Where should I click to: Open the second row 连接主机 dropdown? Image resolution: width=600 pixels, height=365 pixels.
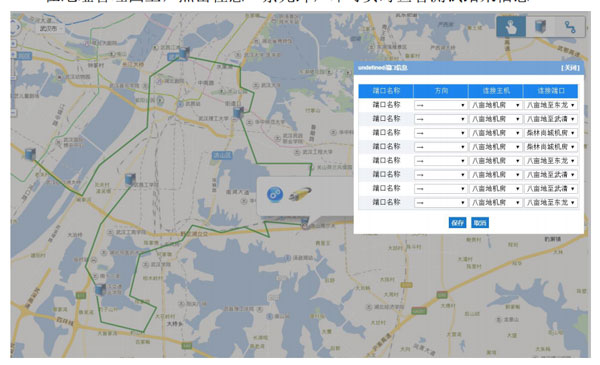click(x=496, y=119)
